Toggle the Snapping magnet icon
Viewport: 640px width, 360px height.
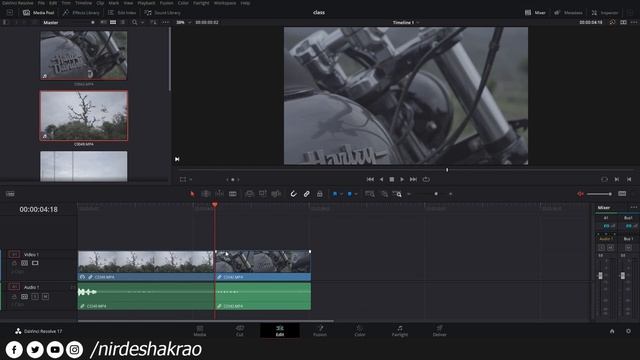point(293,194)
